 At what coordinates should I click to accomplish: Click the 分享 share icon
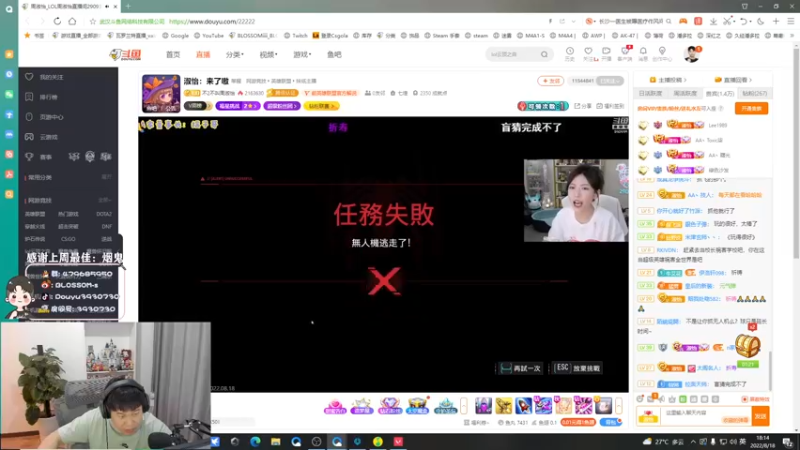tap(583, 106)
